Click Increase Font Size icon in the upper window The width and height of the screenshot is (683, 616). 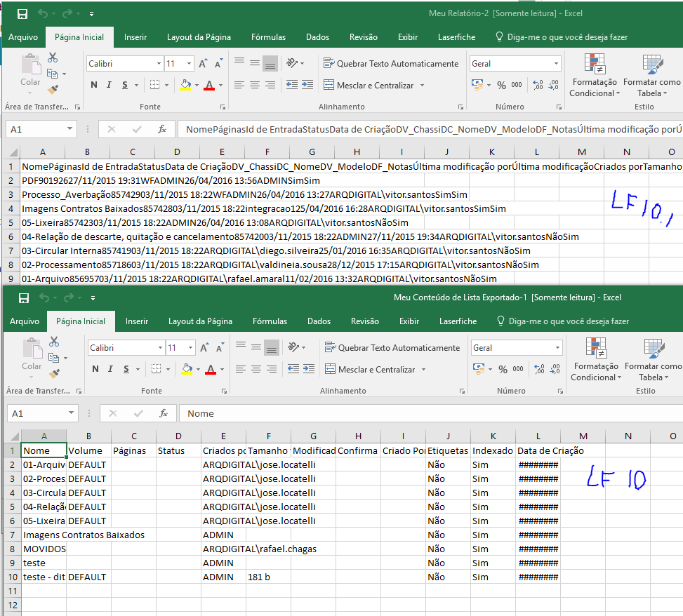203,64
